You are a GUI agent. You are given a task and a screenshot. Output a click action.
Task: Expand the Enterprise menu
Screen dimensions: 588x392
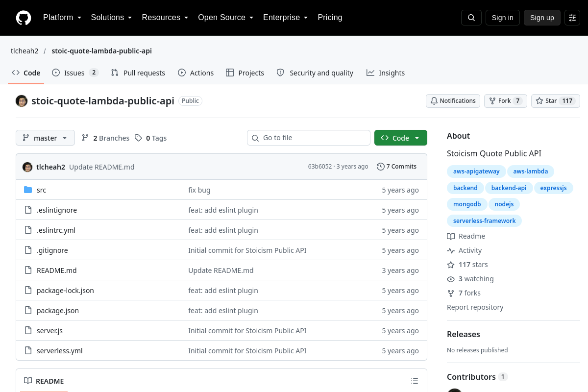pos(286,18)
